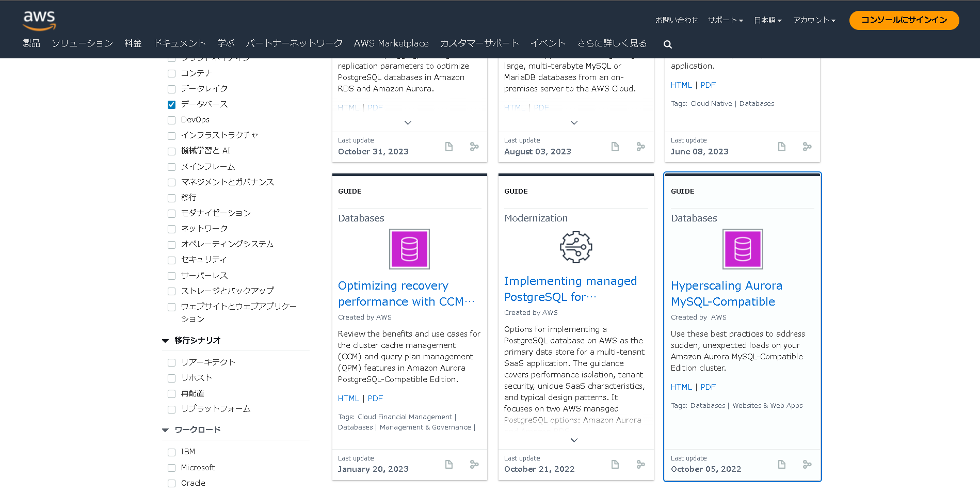980x493 pixels.
Task: Click document icon on August 03, 2023 card
Action: [x=615, y=147]
